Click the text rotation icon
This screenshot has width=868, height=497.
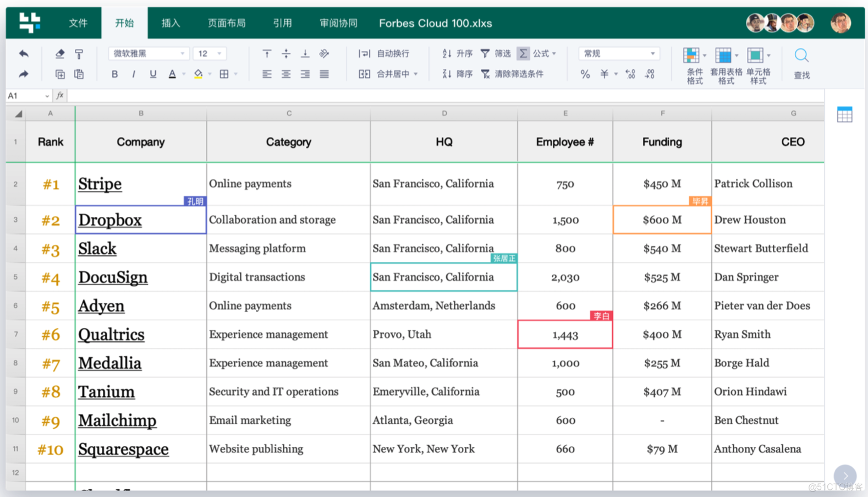click(324, 53)
